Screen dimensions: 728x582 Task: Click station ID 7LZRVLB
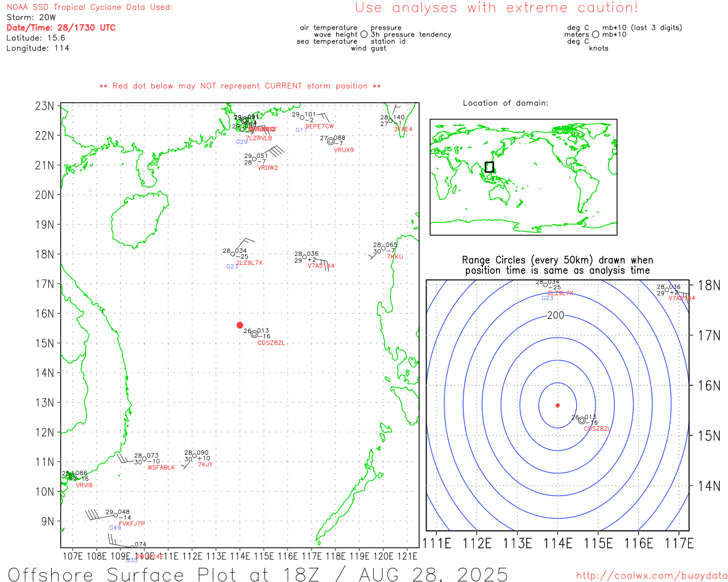click(259, 138)
